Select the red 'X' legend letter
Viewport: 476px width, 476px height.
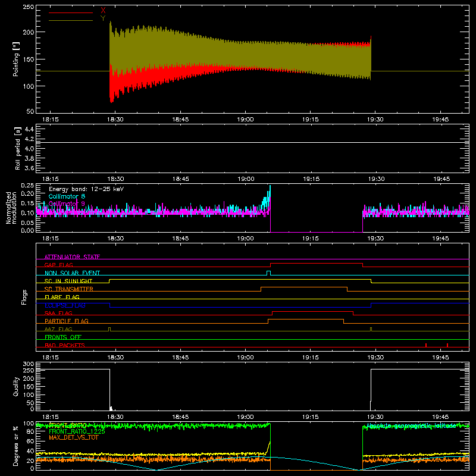point(103,11)
